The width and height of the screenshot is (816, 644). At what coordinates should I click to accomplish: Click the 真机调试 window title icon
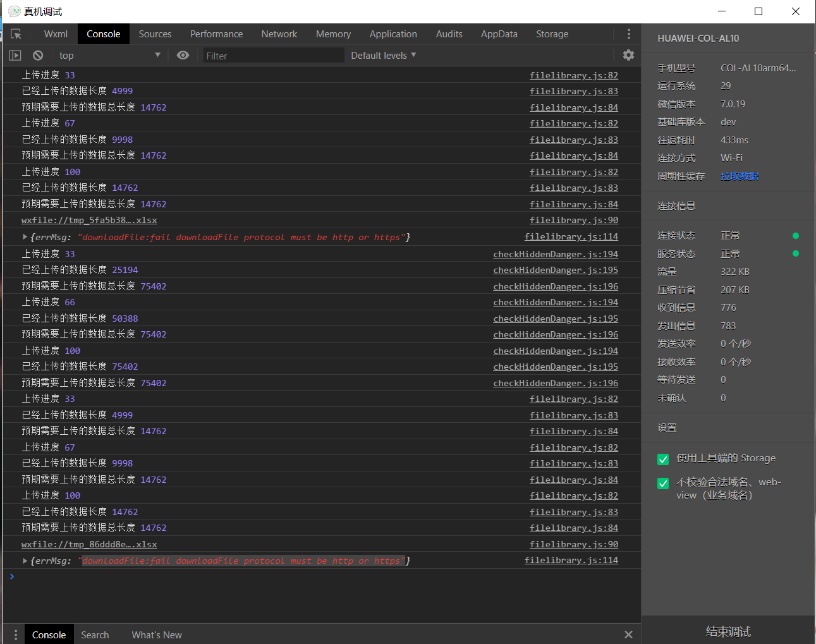tap(15, 11)
